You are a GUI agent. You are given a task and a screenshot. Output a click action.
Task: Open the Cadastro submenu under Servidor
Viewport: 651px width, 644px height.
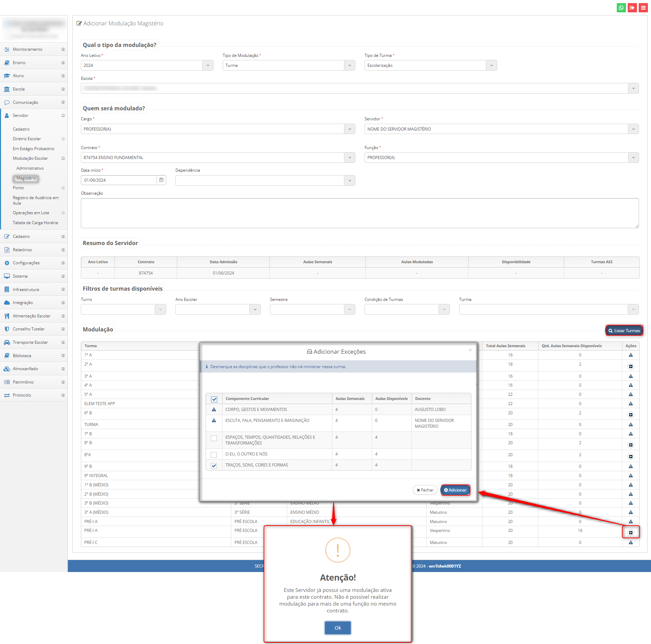pos(21,129)
